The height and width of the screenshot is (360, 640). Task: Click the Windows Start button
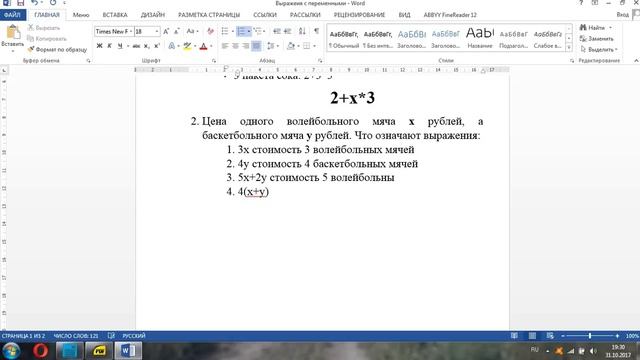[x=11, y=351]
